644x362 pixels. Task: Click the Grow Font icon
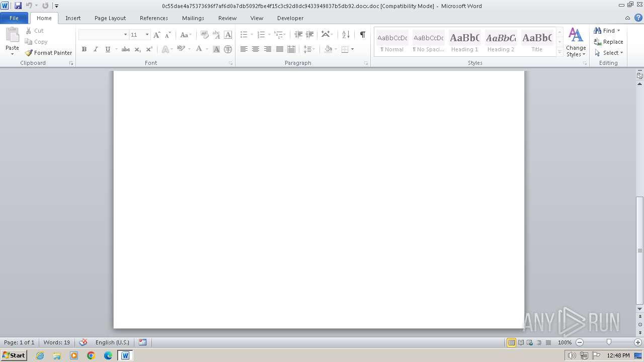157,35
